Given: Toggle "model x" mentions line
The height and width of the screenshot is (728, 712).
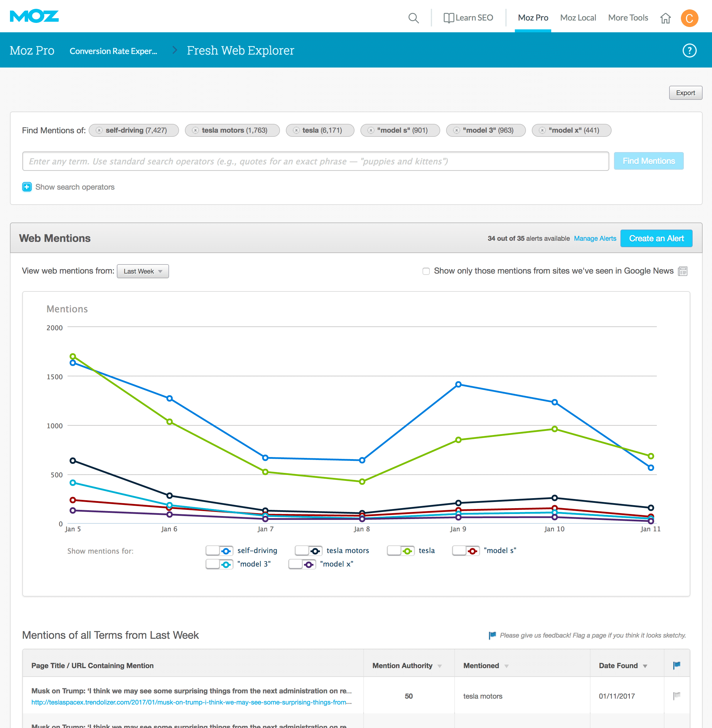Looking at the screenshot, I should click(302, 564).
